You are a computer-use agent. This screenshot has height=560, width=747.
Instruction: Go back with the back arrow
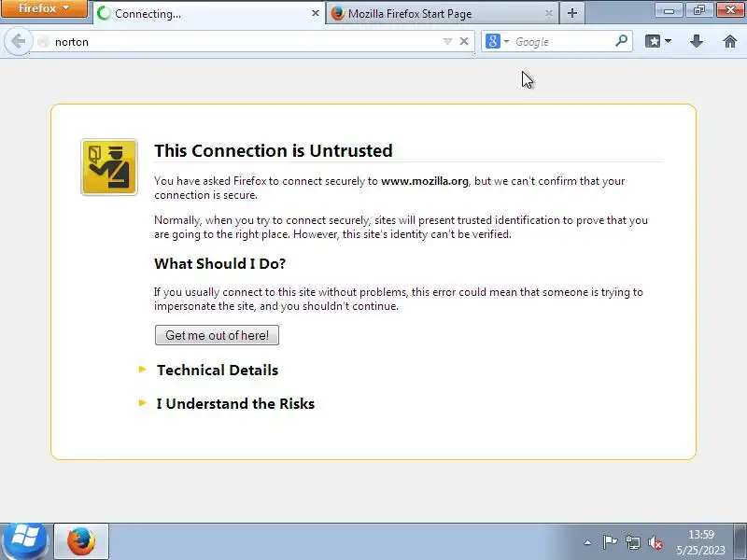(x=18, y=41)
